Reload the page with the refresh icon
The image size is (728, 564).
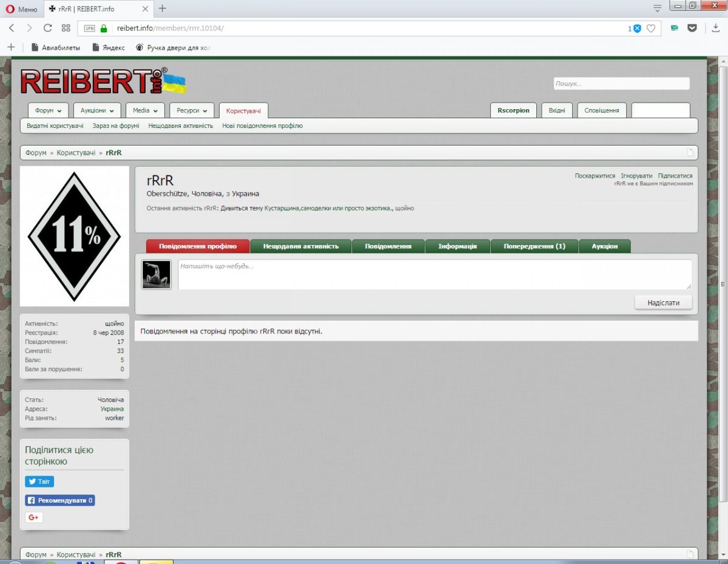(47, 28)
